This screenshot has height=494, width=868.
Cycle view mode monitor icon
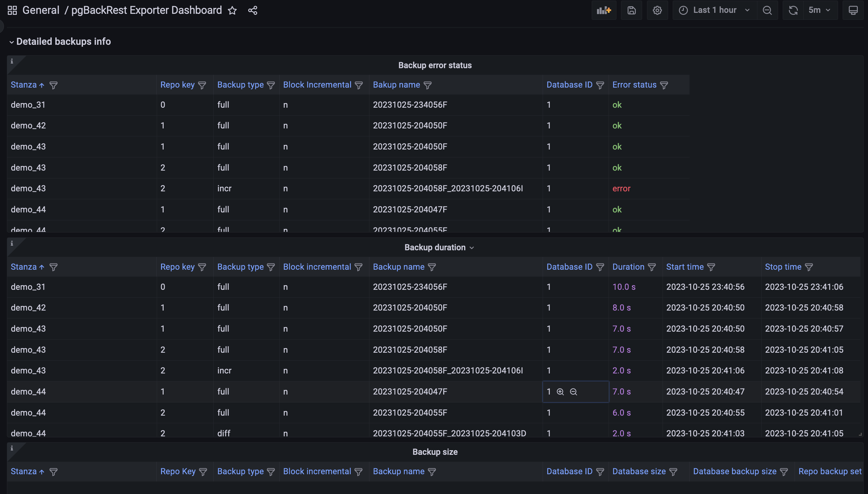click(x=853, y=10)
